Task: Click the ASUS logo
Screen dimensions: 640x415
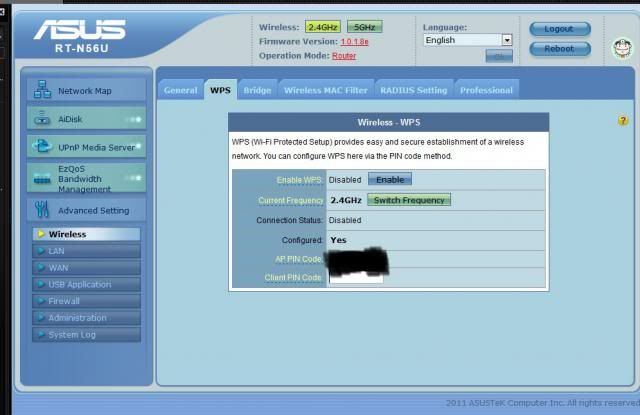Action: tap(80, 30)
